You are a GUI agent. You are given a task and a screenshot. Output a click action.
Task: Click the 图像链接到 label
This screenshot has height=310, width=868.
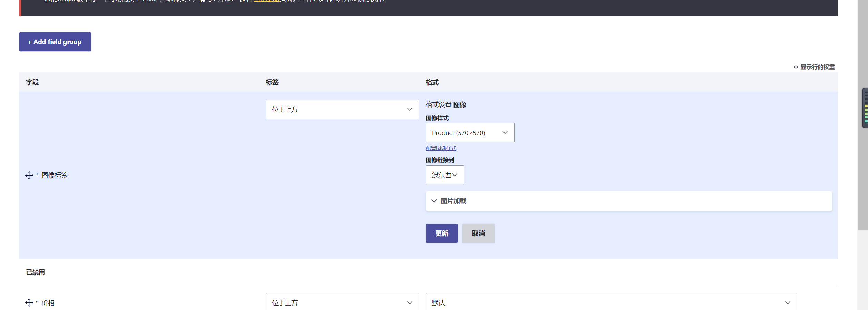click(440, 160)
